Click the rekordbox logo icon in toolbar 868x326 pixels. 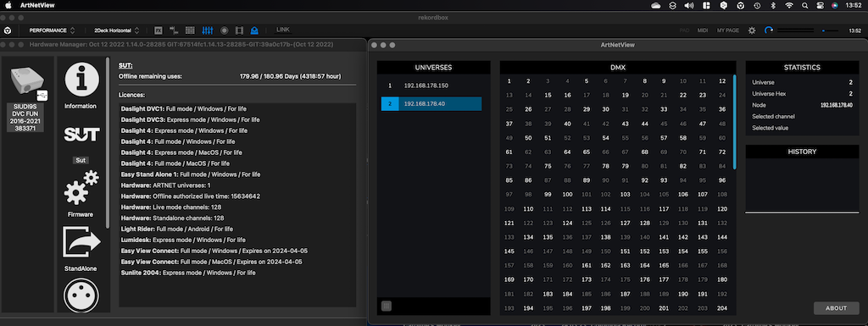pos(8,30)
